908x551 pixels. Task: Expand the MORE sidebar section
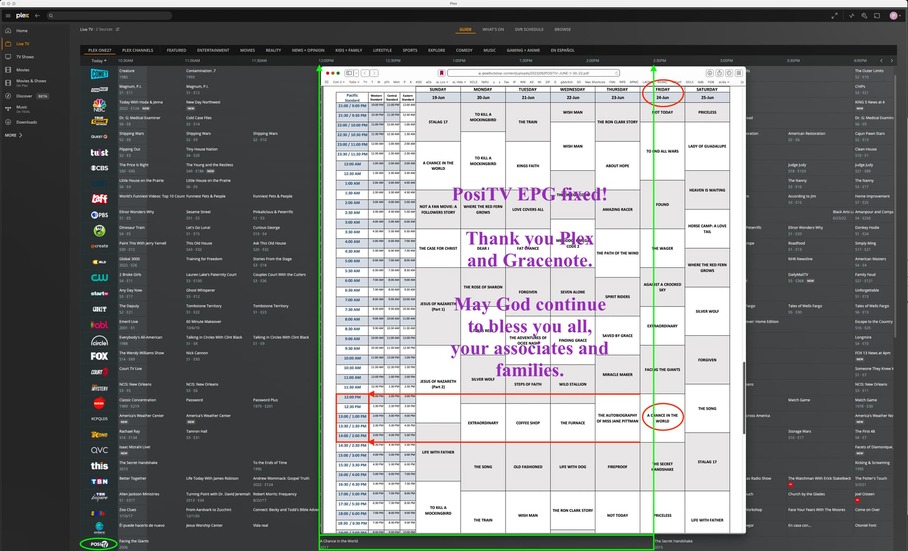(14, 135)
